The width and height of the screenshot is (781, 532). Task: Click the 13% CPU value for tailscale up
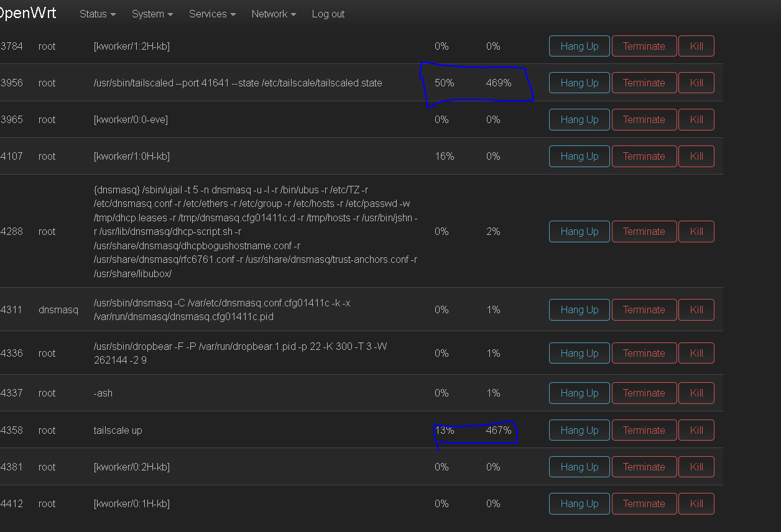pos(445,430)
